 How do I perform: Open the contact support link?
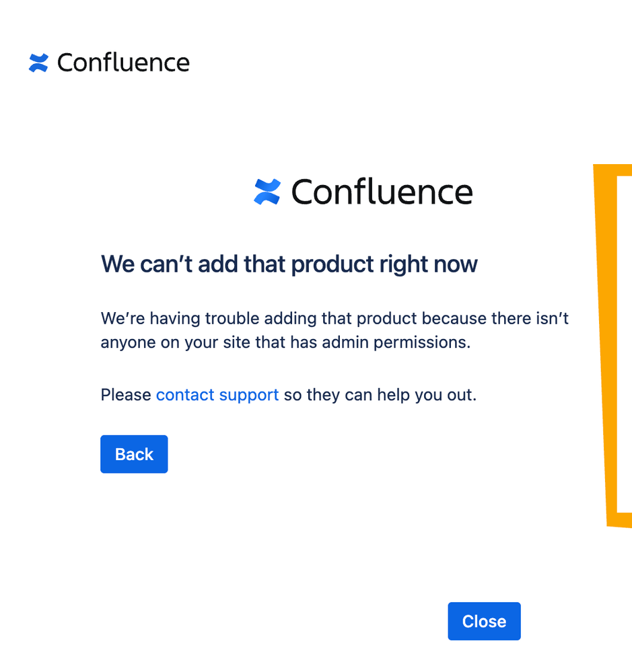(217, 395)
